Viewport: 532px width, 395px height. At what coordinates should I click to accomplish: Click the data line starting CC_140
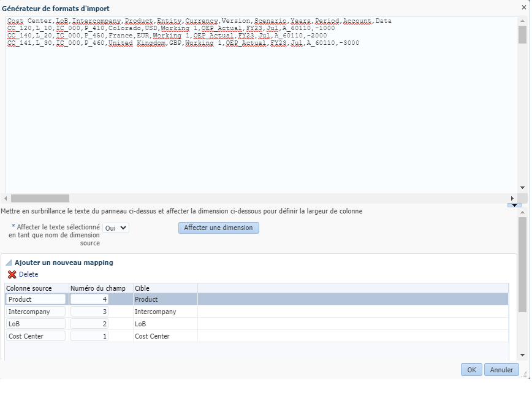[x=167, y=36]
